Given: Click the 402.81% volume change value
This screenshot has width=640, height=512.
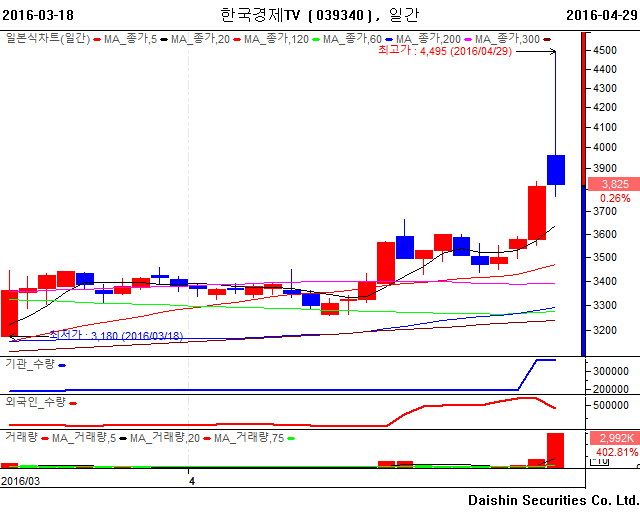Looking at the screenshot, I should (617, 452).
